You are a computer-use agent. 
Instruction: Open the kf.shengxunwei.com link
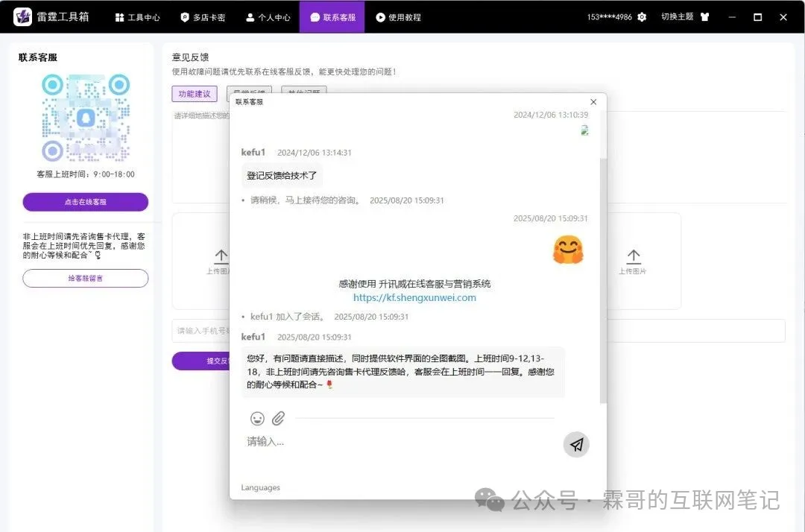pyautogui.click(x=414, y=297)
